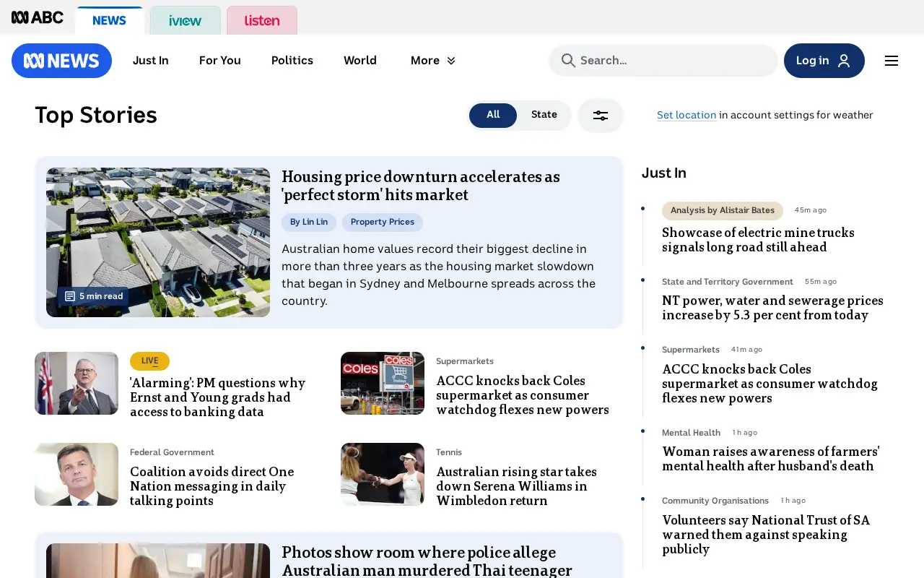Click State and Territory Government label
Viewport: 924px width, 578px height.
[x=728, y=282]
